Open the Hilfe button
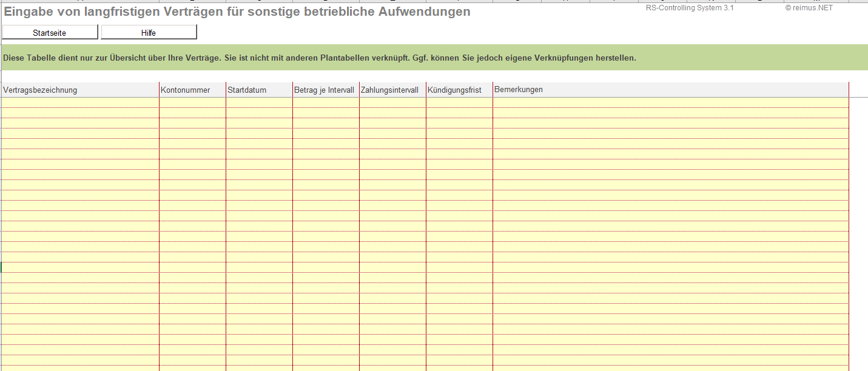This screenshot has width=868, height=371. (x=149, y=33)
